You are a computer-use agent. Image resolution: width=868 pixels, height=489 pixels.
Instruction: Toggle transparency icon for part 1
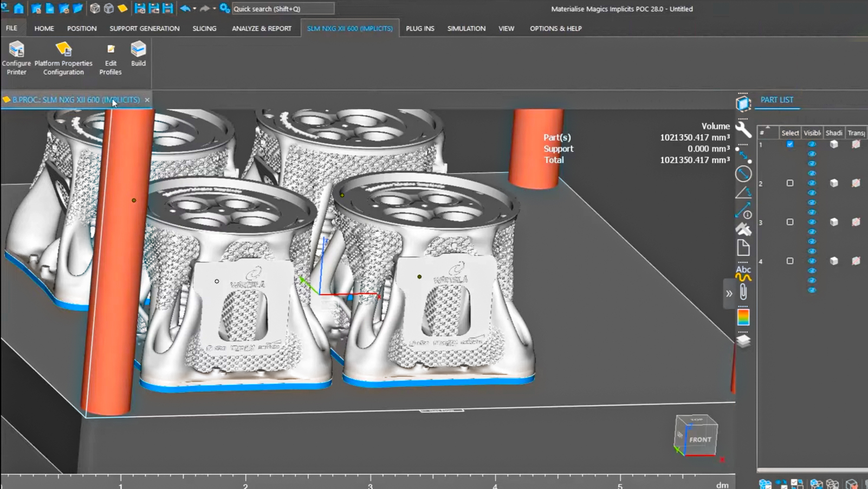click(856, 144)
